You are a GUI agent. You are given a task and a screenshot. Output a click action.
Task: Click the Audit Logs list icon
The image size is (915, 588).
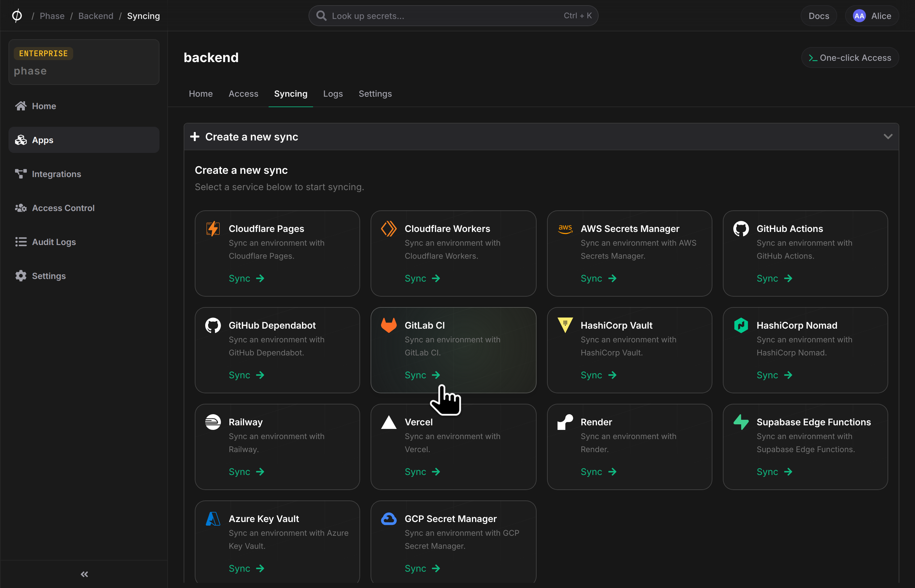click(x=21, y=242)
